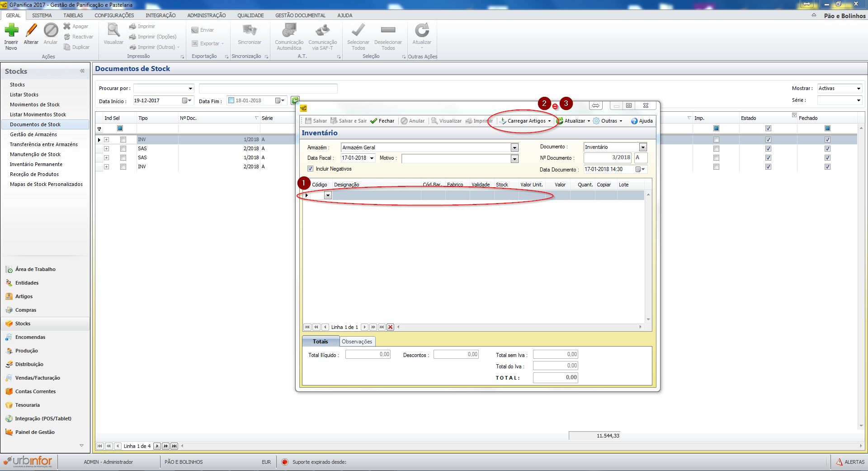Viewport: 868px width, 471px height.
Task: Check the selection box for row SAS 2/2018
Action: point(123,148)
